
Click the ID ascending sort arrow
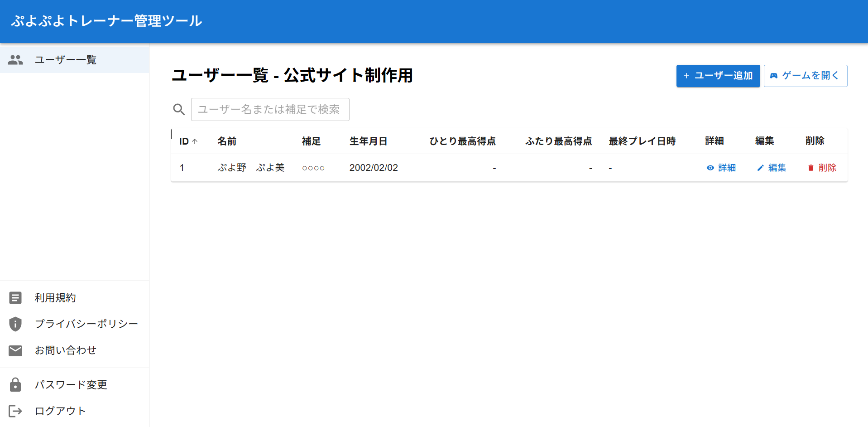pos(195,141)
